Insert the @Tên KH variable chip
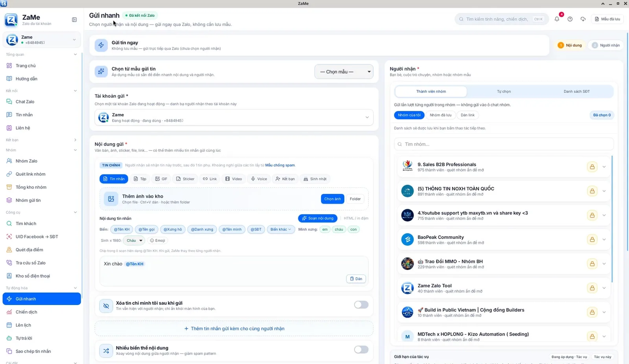 121,230
